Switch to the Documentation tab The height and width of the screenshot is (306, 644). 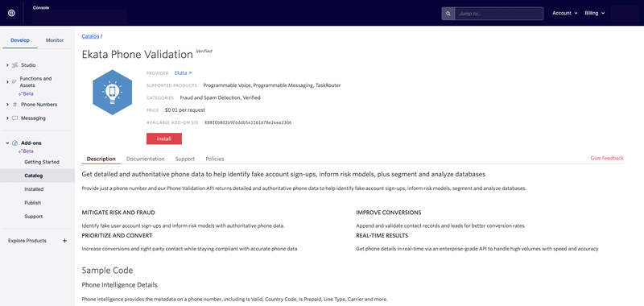tap(146, 159)
